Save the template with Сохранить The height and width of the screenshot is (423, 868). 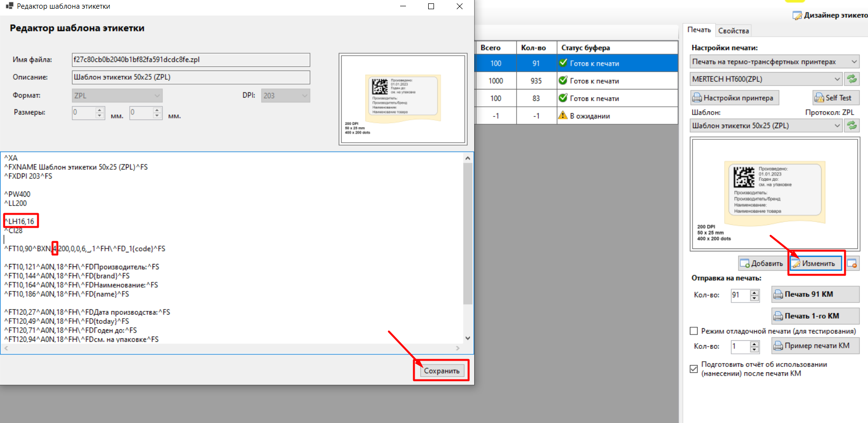point(442,371)
